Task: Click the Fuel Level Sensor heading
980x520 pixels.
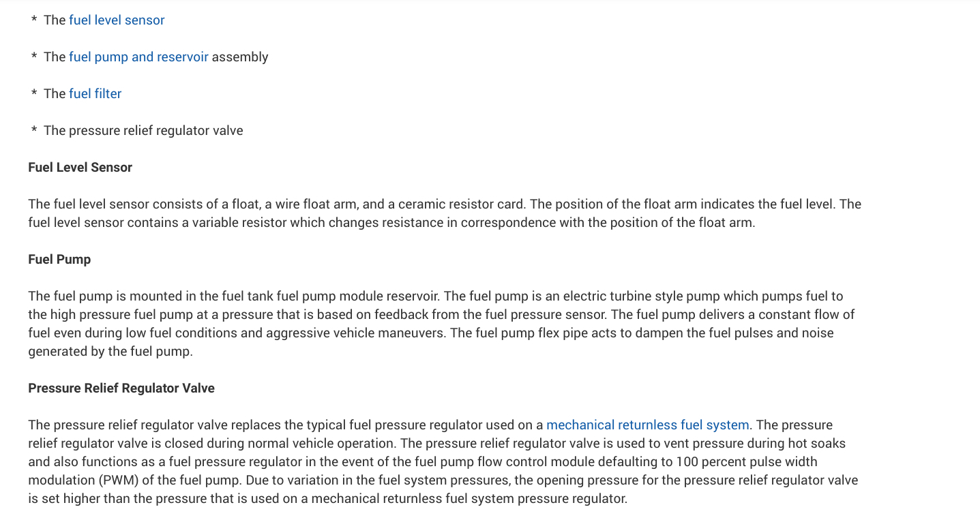Action: pos(80,168)
